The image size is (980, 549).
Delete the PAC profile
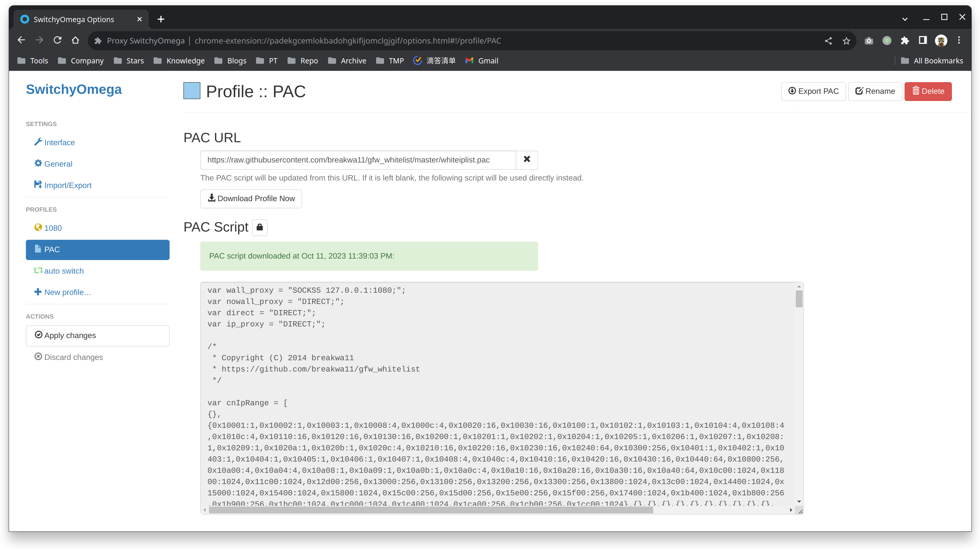(x=927, y=91)
